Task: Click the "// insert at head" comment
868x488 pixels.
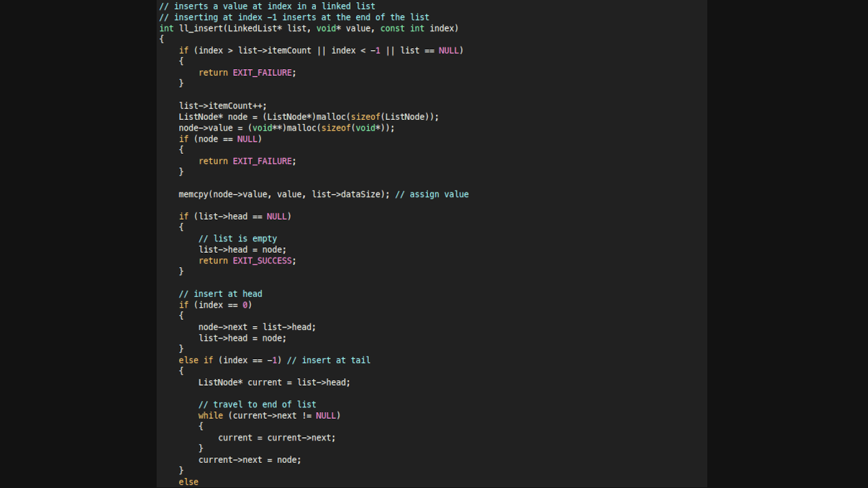Action: 220,293
